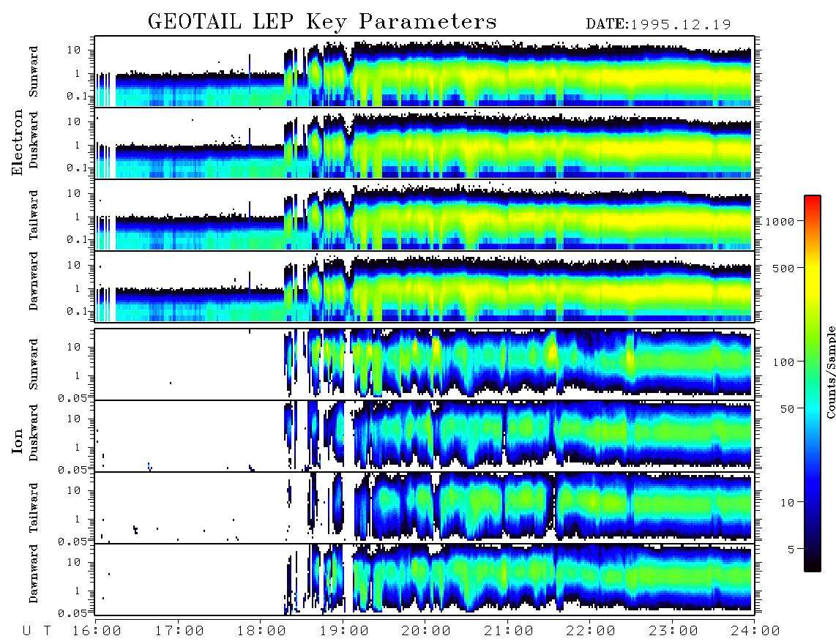Image resolution: width=836 pixels, height=644 pixels.
Task: Click the title 'GEOTAIL LEP Key Parameters'
Action: tap(322, 22)
